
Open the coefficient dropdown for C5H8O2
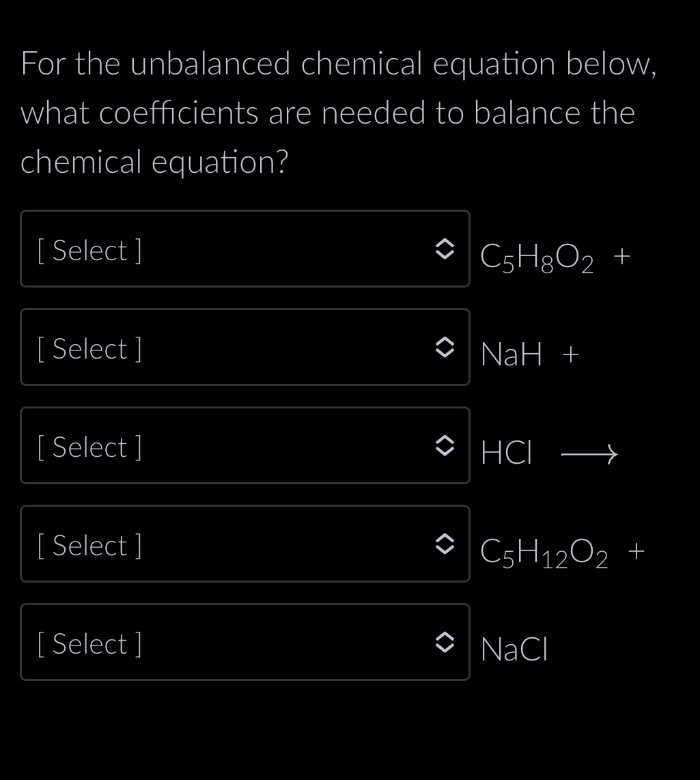[x=244, y=249]
